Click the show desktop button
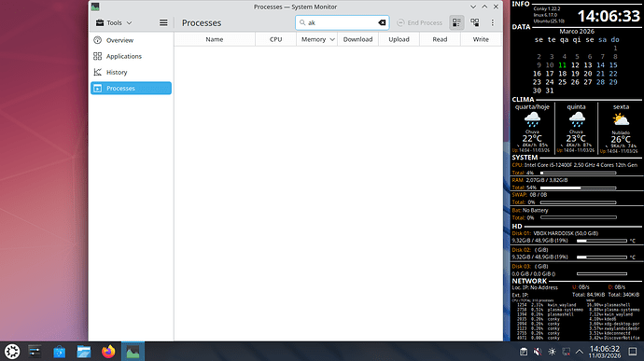Image resolution: width=644 pixels, height=361 pixels. coord(633,352)
